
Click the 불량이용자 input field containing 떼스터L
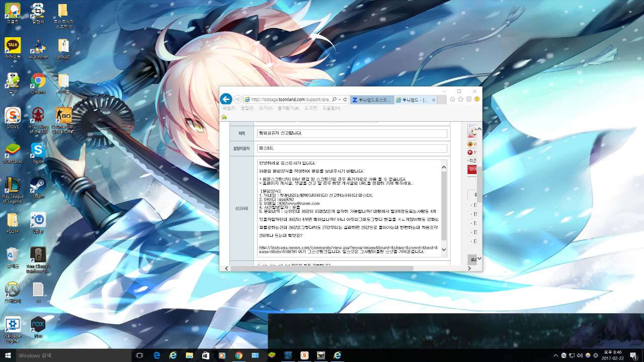tap(352, 148)
